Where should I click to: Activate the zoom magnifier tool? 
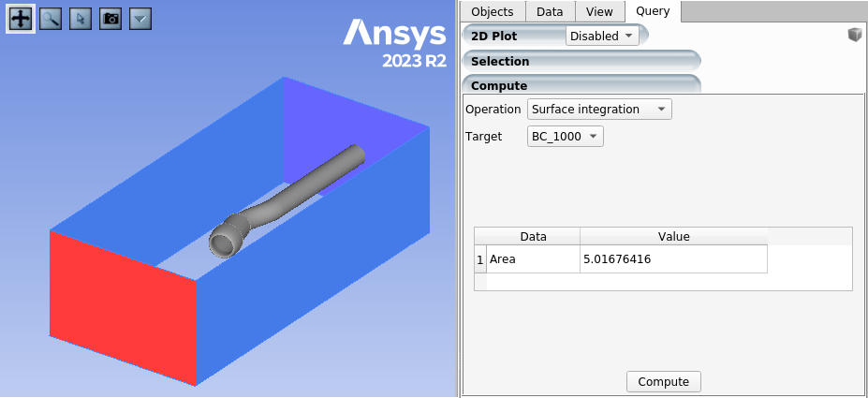coord(51,19)
